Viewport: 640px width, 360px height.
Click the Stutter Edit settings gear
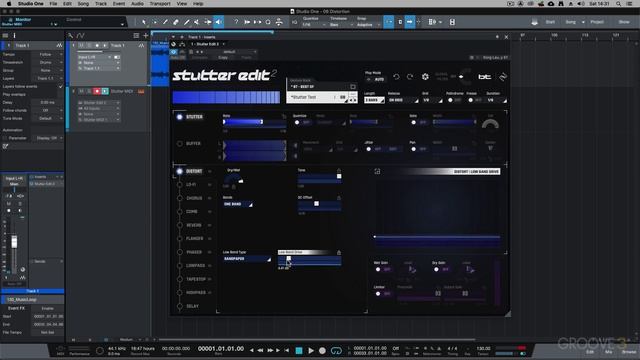(x=425, y=77)
